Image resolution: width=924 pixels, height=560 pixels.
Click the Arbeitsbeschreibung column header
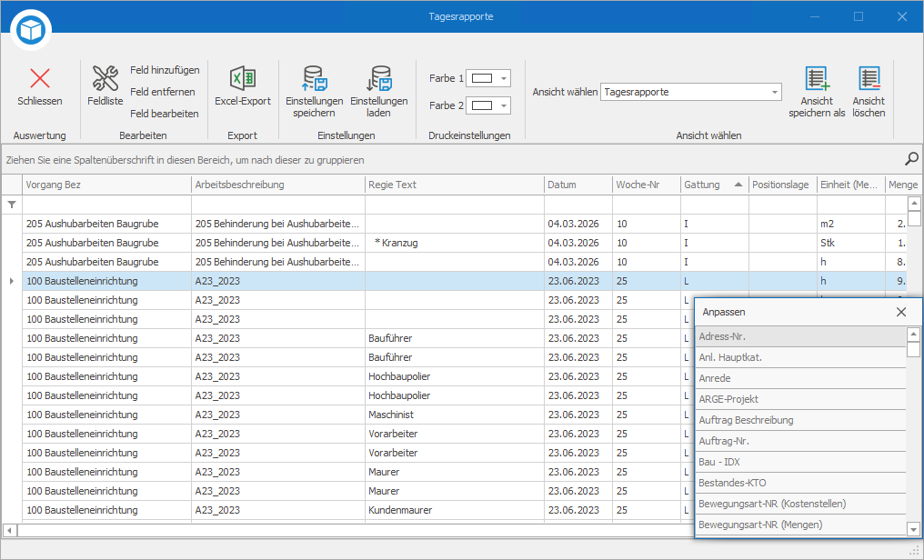(278, 185)
